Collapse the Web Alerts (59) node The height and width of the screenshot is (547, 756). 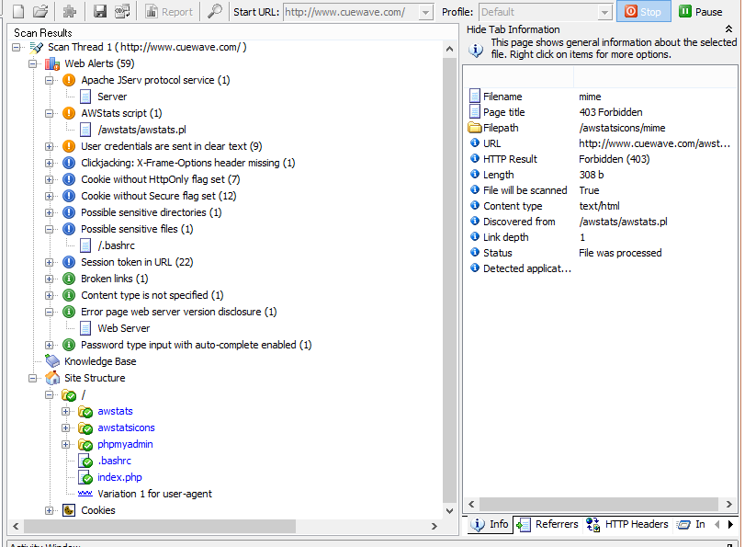(33, 63)
